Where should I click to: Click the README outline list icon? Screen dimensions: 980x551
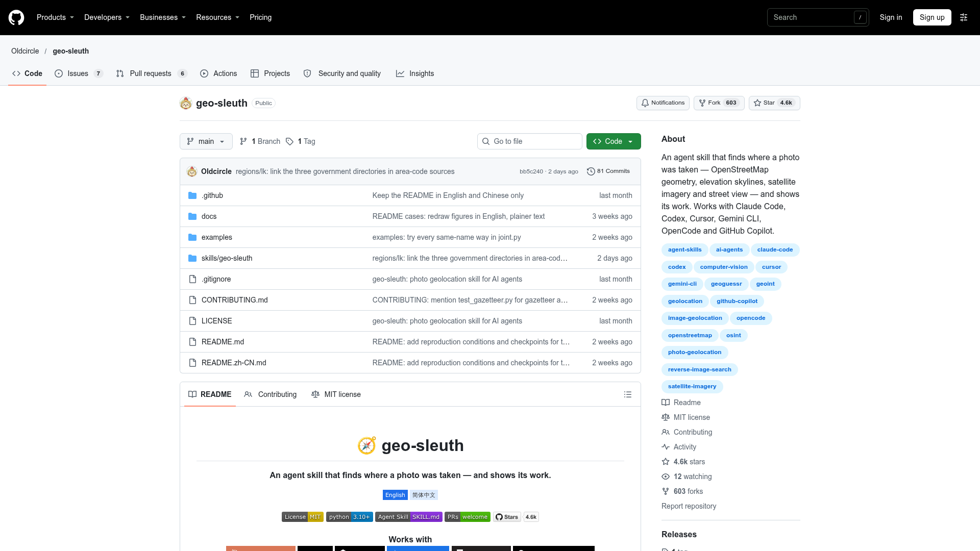(x=628, y=394)
